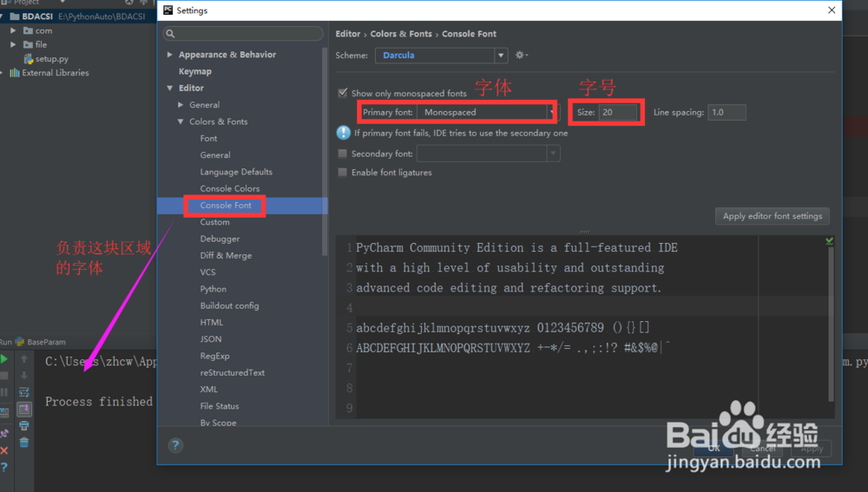The height and width of the screenshot is (492, 868).
Task: Select File Status settings page
Action: 220,406
